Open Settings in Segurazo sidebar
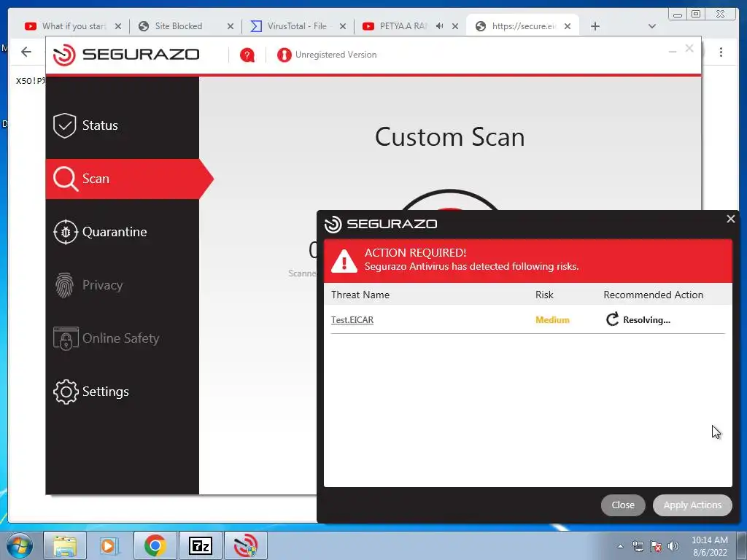Screen dimensions: 747x560 [123, 392]
